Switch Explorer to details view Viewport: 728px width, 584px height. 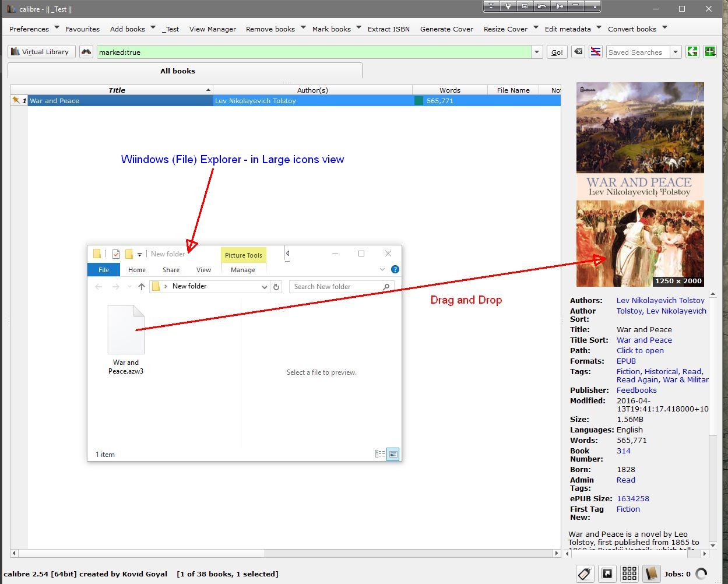[x=380, y=454]
